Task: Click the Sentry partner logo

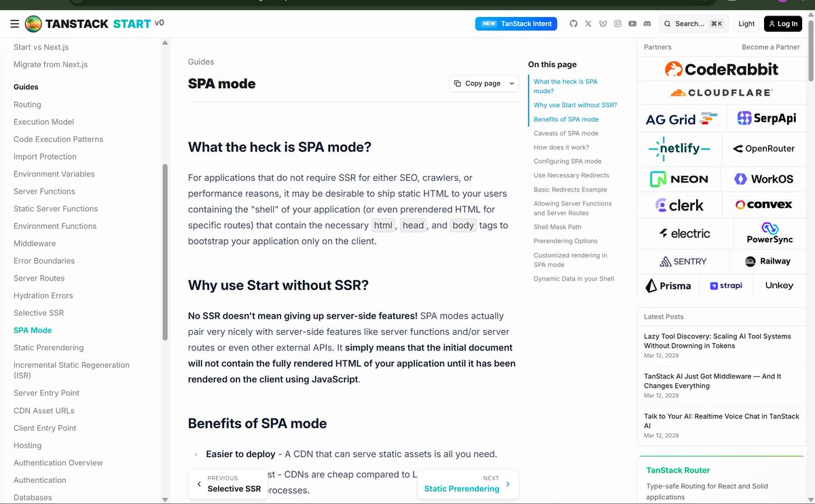Action: (683, 262)
